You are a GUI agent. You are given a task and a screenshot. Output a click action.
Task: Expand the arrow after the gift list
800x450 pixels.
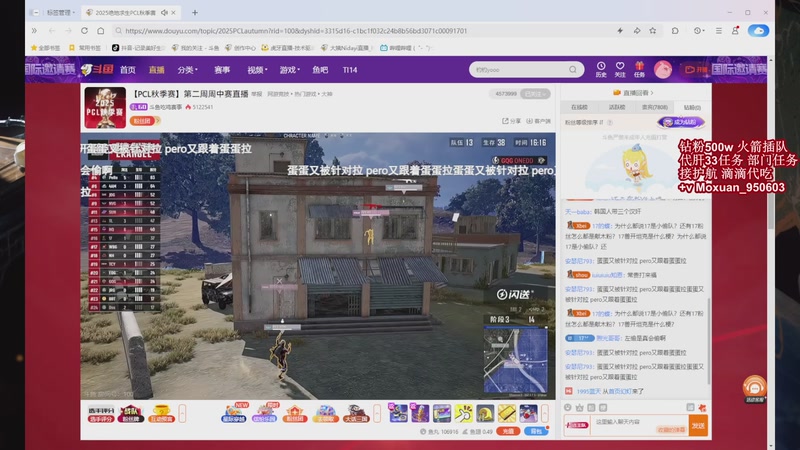pyautogui.click(x=544, y=413)
